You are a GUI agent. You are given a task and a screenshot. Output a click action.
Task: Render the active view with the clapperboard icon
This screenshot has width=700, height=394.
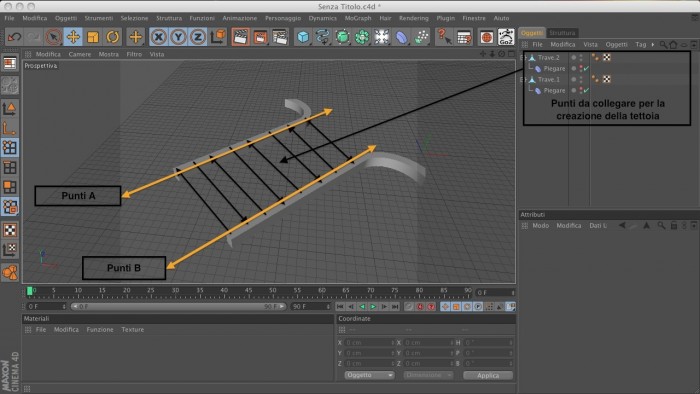[x=240, y=37]
